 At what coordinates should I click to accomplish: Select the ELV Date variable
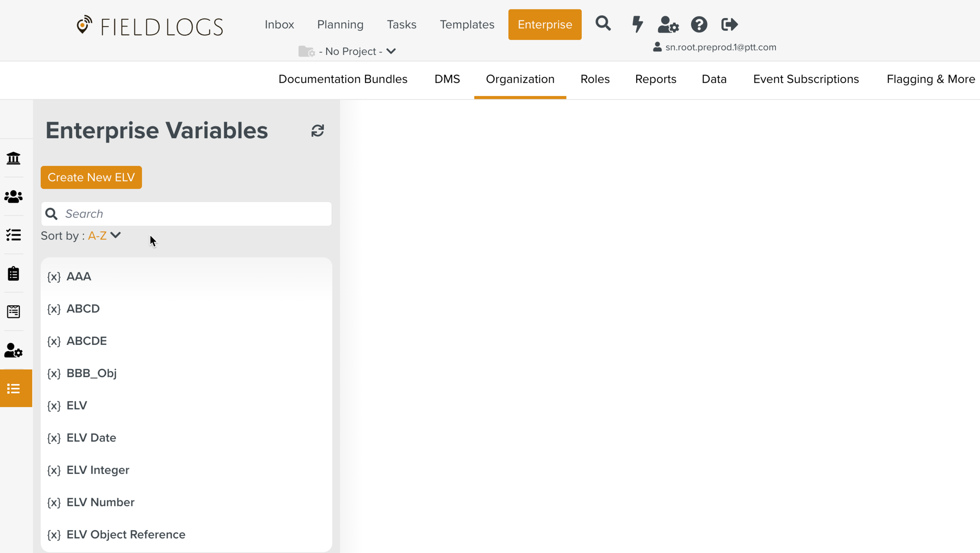[x=91, y=437]
